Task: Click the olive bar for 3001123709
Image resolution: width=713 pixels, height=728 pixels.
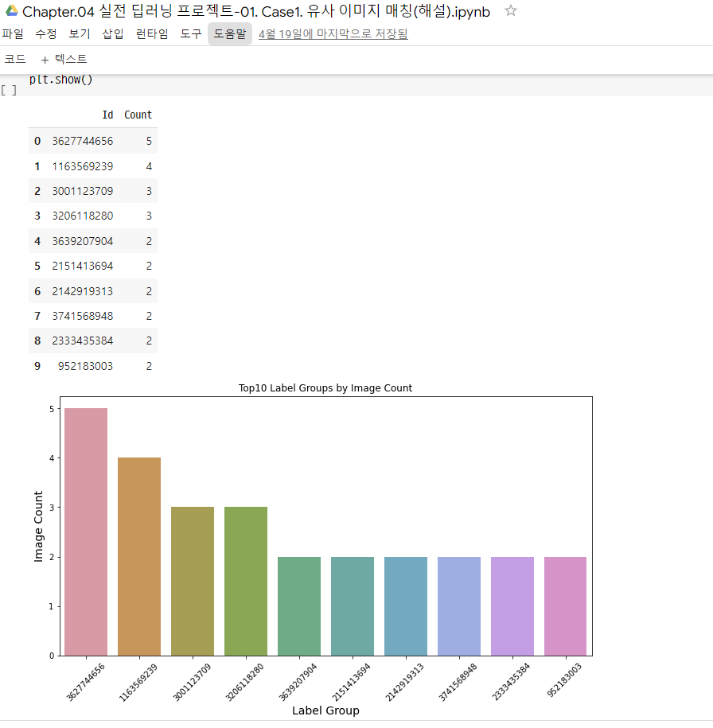Action: (193, 581)
